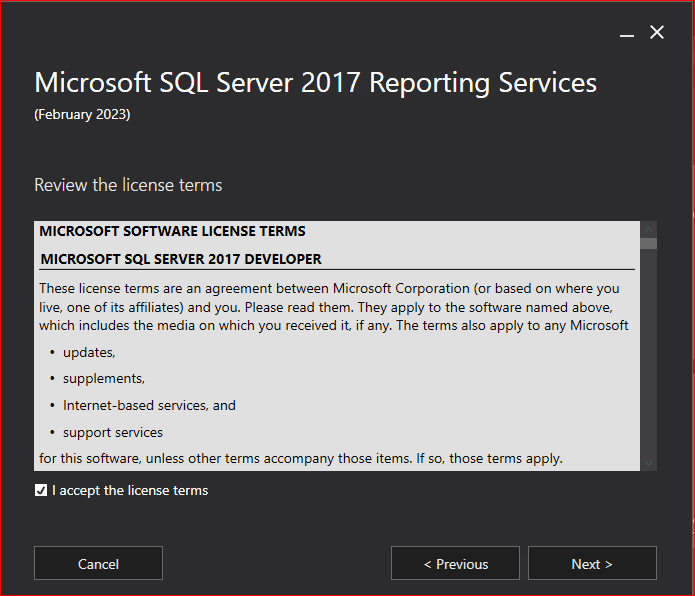Click the 'I accept the license terms' label
Viewport: 695px width, 596px height.
click(130, 490)
